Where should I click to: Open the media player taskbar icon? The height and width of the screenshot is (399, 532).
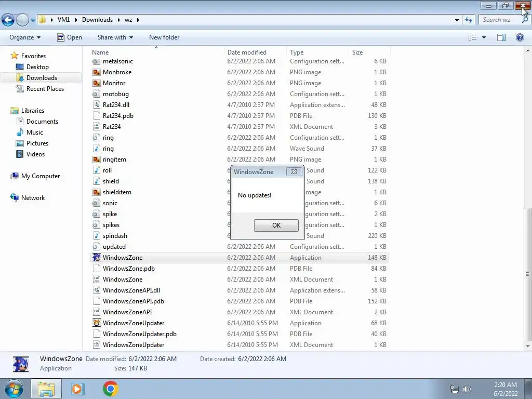point(78,389)
